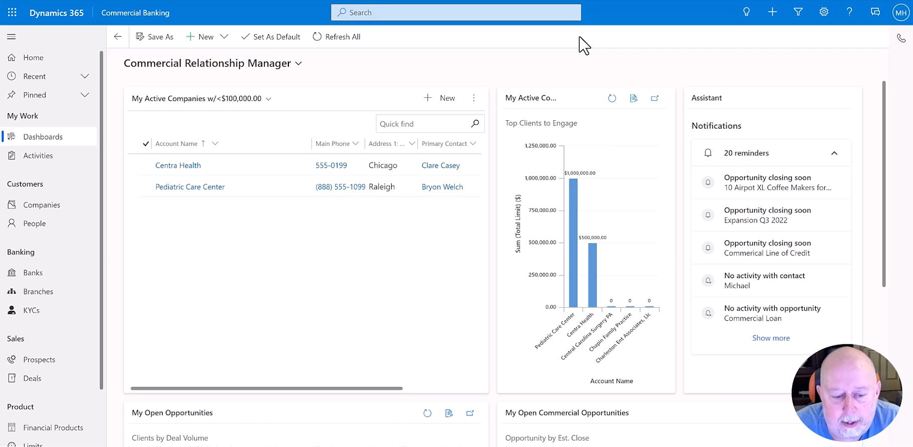Open the MH user account avatar
Screen dimensions: 913x447
tap(900, 12)
